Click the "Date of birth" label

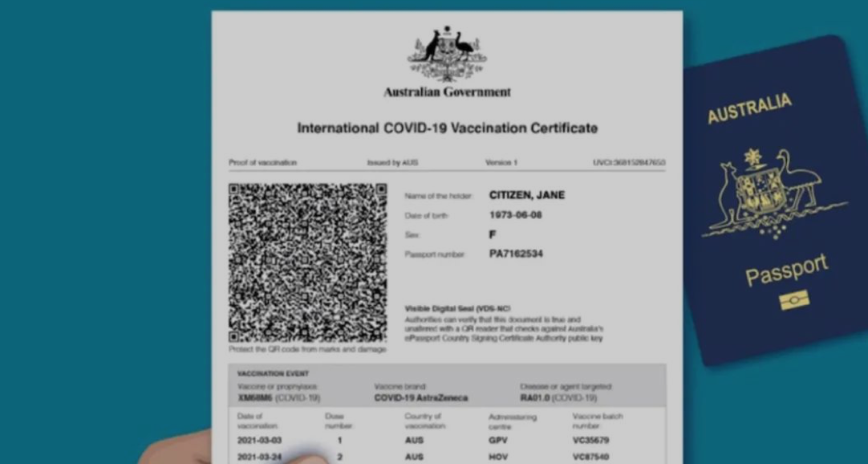point(426,216)
